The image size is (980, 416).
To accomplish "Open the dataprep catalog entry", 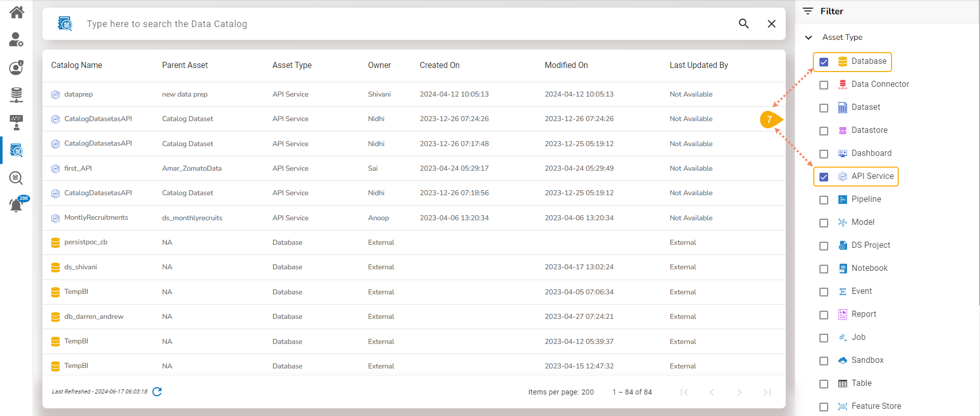I will point(78,94).
